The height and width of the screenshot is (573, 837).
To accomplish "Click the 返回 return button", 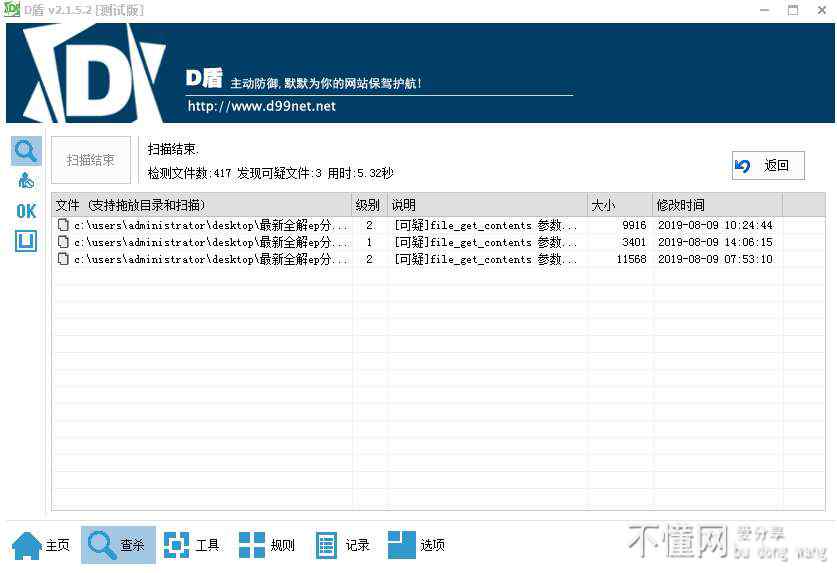I will click(768, 166).
